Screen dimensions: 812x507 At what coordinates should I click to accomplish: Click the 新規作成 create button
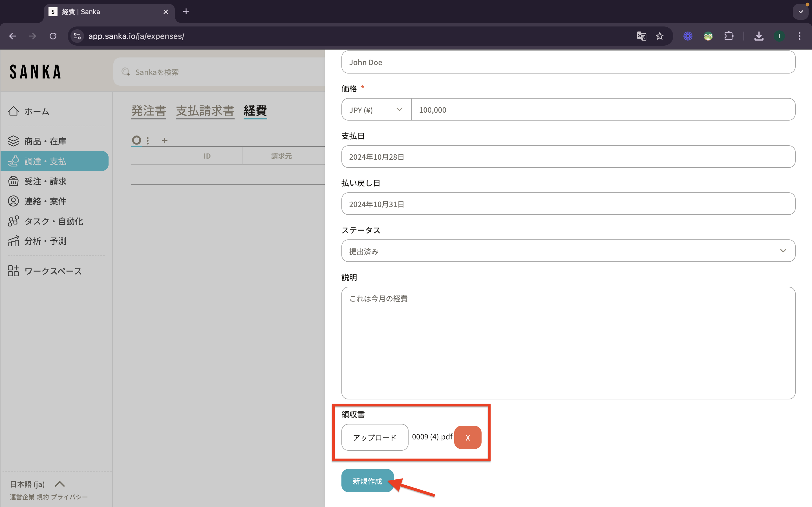point(367,481)
